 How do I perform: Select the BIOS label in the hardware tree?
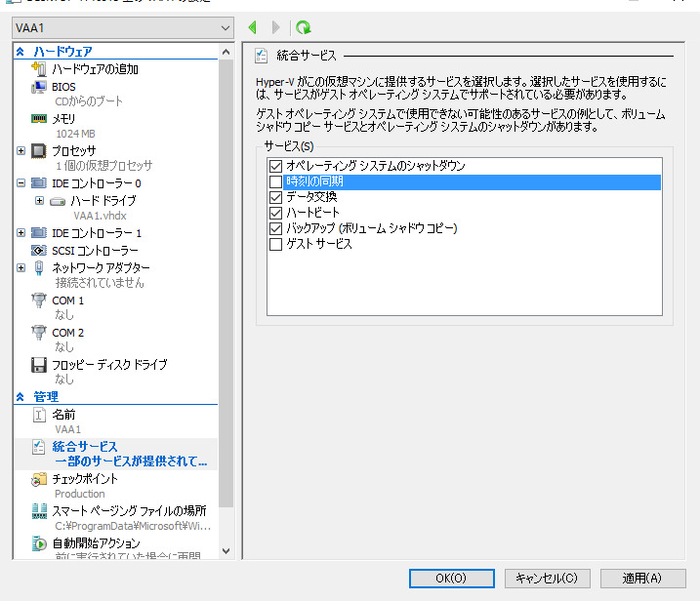(63, 87)
